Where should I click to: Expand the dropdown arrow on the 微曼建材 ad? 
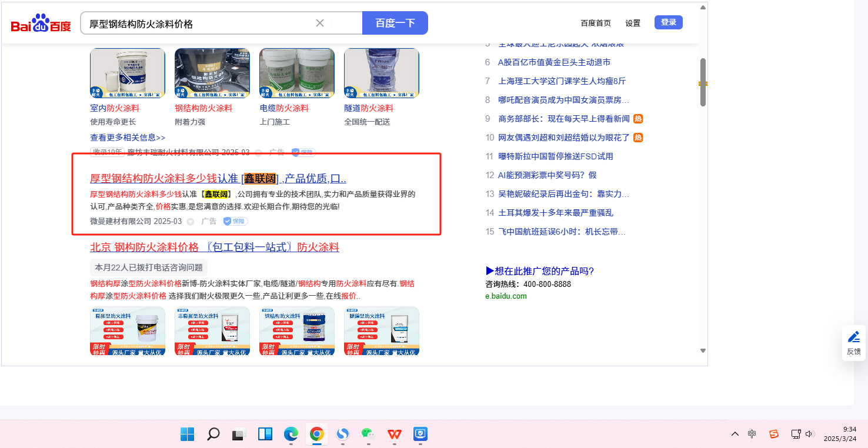pos(191,222)
